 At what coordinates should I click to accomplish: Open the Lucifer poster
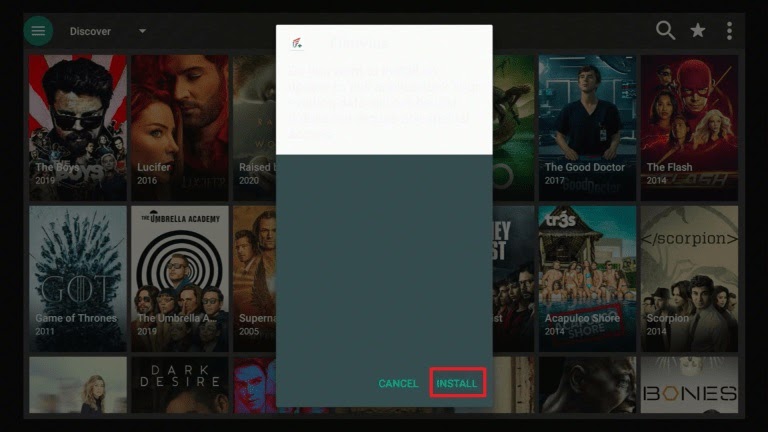(180, 127)
